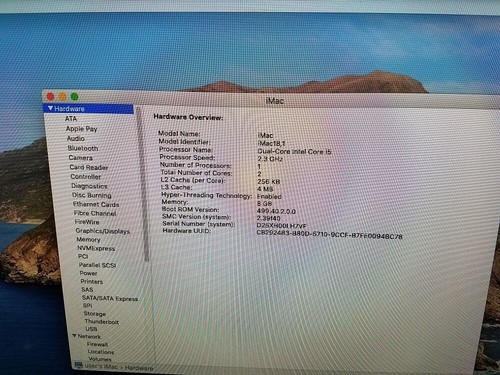
Task: Select ATA in the sidebar
Action: click(x=71, y=119)
